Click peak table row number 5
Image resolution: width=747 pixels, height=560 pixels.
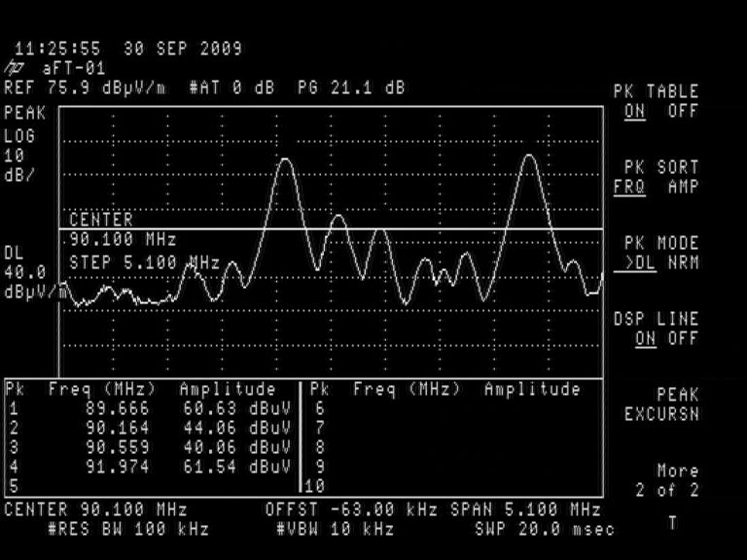14,486
